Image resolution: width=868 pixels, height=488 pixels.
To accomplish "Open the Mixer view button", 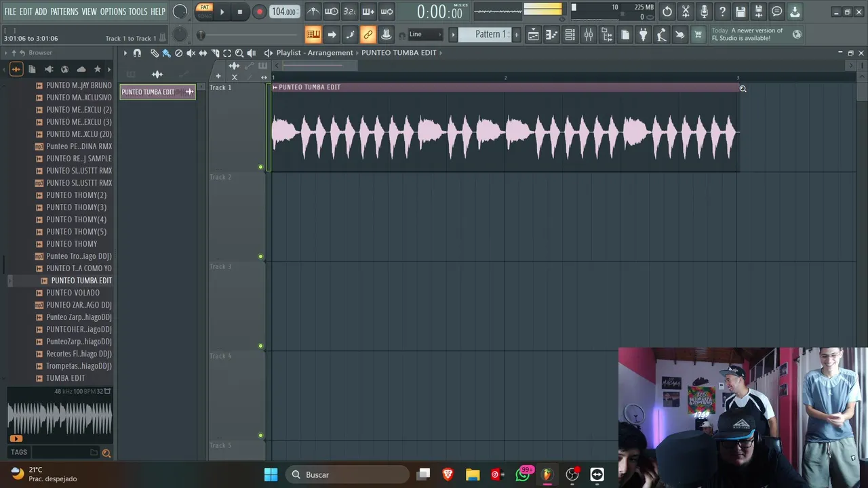I will click(x=589, y=35).
